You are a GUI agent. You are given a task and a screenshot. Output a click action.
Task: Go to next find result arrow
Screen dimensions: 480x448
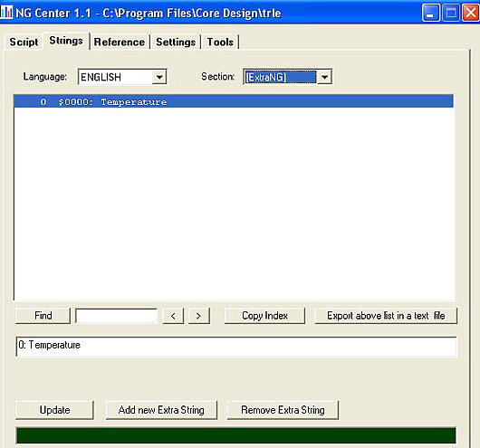(x=199, y=316)
